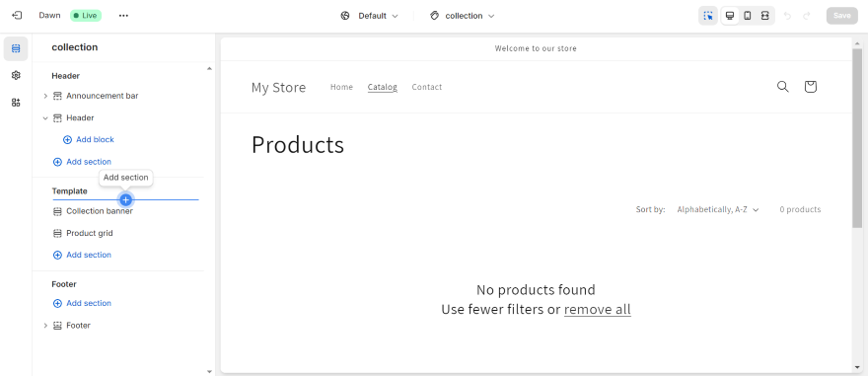Click the Undo arrow
Screen dimensions: 868x376
tap(787, 16)
